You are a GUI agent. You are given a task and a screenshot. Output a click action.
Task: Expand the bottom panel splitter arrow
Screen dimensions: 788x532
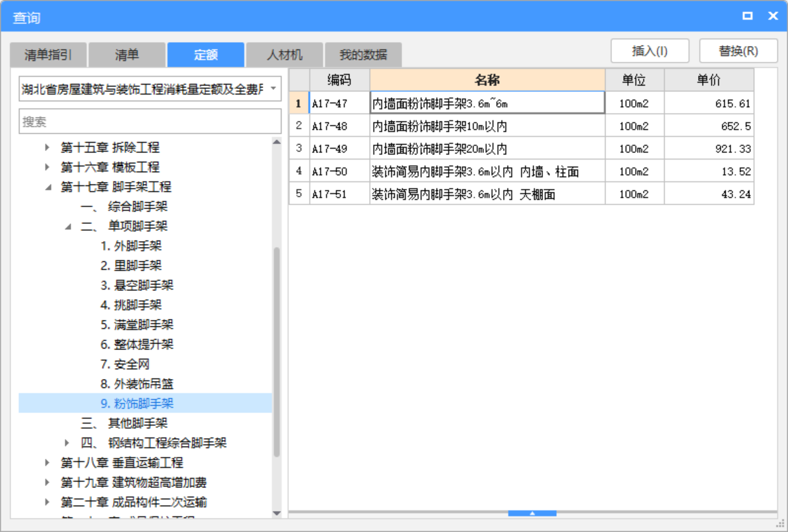point(533,513)
